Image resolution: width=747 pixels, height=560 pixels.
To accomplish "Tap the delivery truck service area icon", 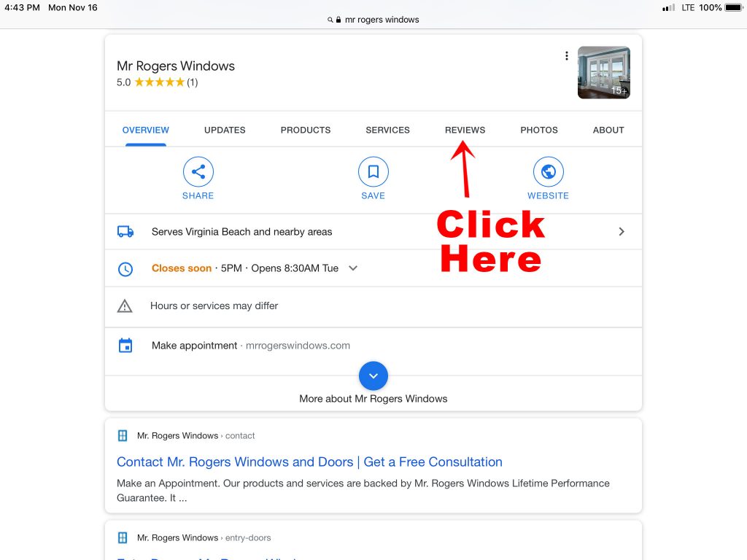I will pos(125,231).
